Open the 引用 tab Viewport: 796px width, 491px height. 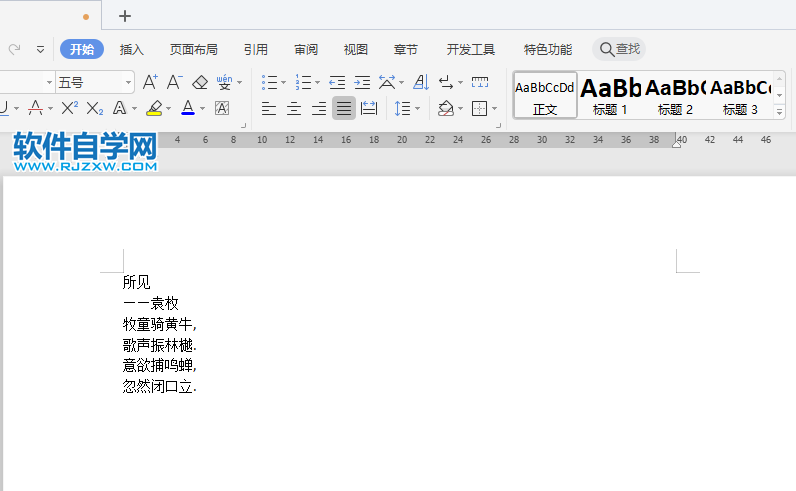click(x=255, y=49)
